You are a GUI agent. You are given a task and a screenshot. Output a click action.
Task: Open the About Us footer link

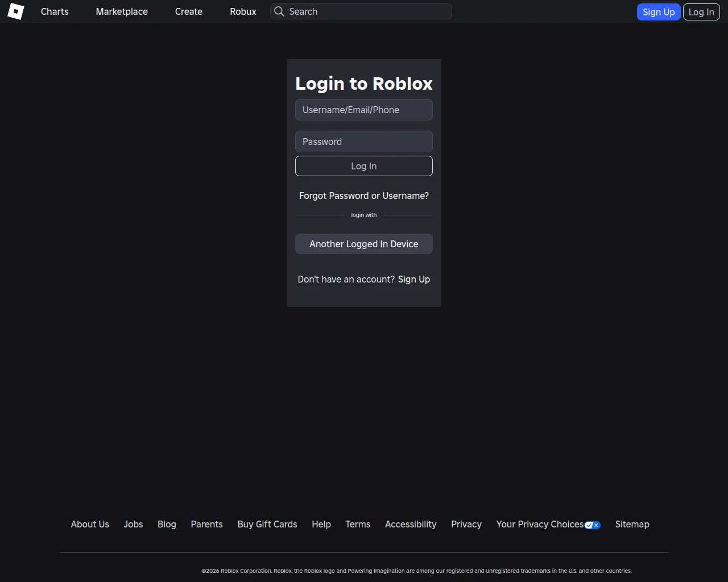[90, 524]
